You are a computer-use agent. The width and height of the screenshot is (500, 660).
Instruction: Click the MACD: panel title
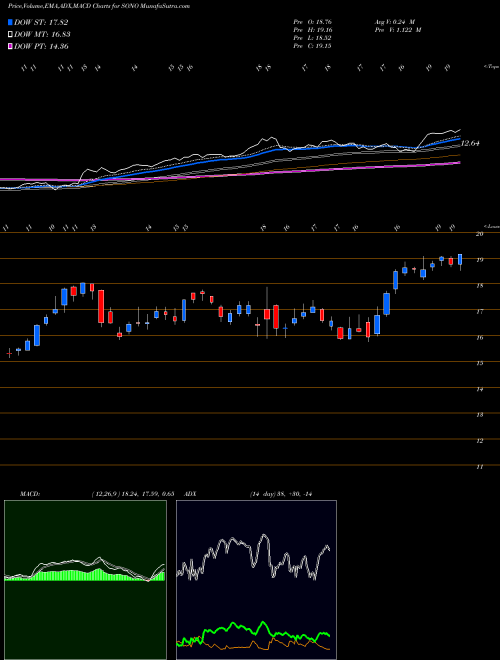click(30, 494)
